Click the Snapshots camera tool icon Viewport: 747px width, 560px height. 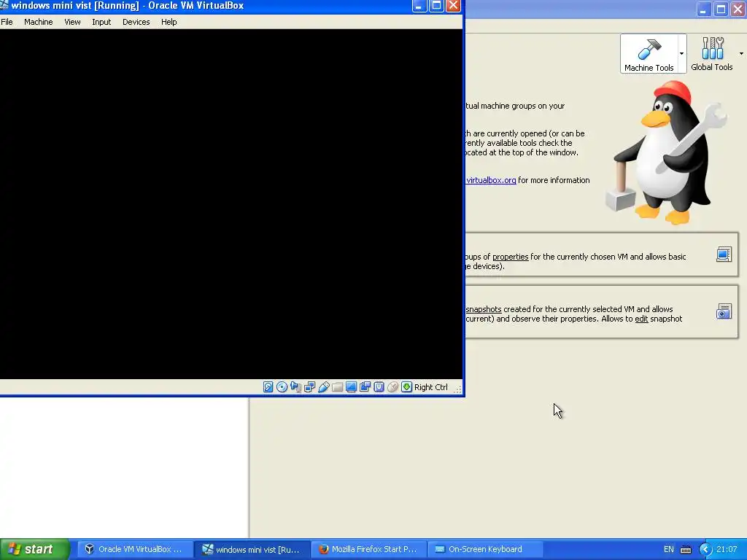(x=724, y=311)
